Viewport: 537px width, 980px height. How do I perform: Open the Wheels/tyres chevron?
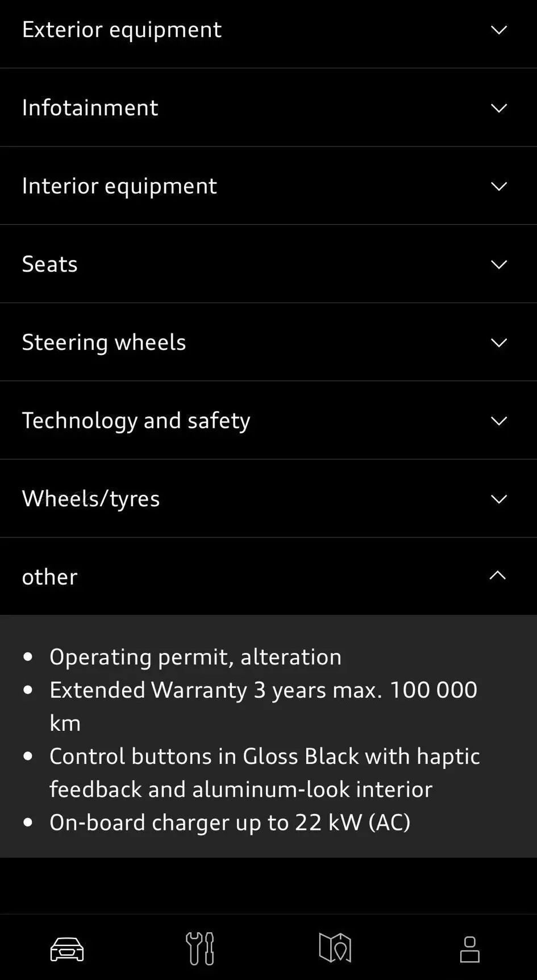tap(498, 499)
